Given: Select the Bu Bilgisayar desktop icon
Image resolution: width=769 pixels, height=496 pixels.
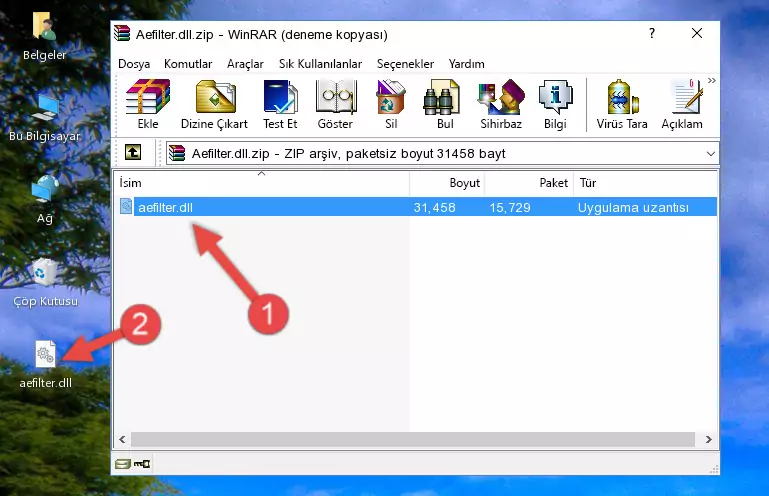Looking at the screenshot, I should (45, 118).
